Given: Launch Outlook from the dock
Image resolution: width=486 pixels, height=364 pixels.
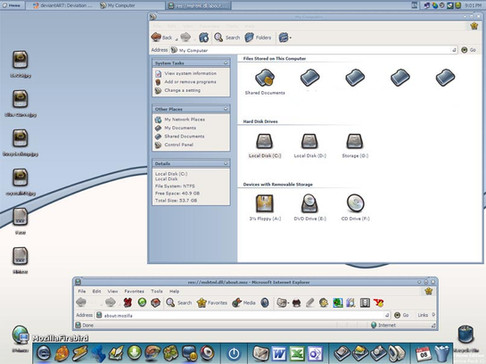Looking at the screenshot, I should pos(315,353).
